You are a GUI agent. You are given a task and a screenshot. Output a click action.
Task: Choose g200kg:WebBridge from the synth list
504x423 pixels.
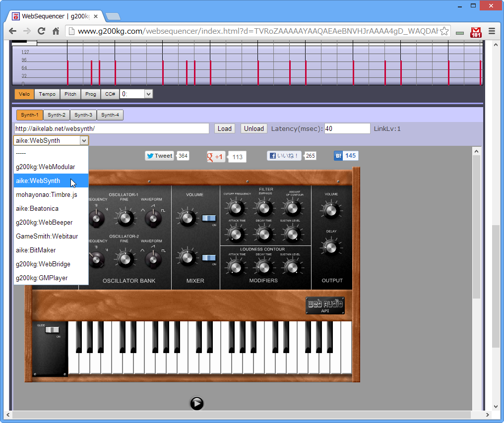tap(51, 264)
